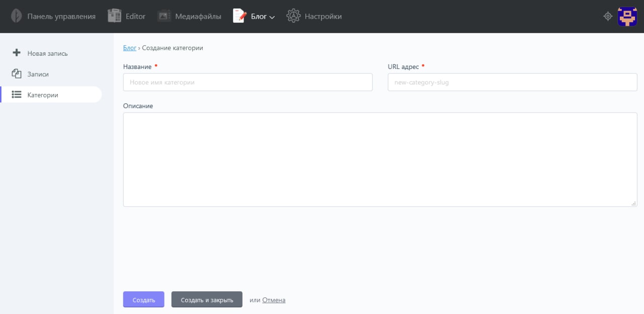The height and width of the screenshot is (314, 644).
Task: Open Панель управления from top bar
Action: click(x=61, y=17)
